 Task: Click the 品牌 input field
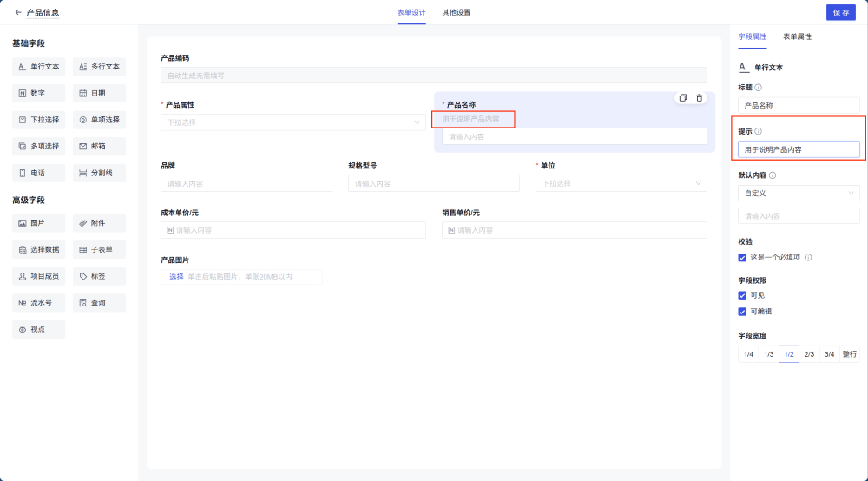click(x=247, y=183)
